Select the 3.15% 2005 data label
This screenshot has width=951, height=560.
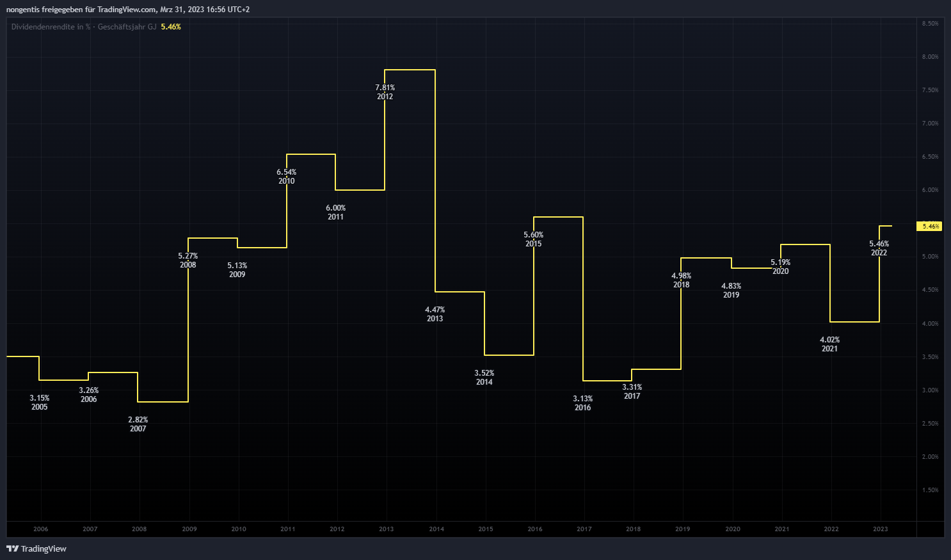(39, 403)
